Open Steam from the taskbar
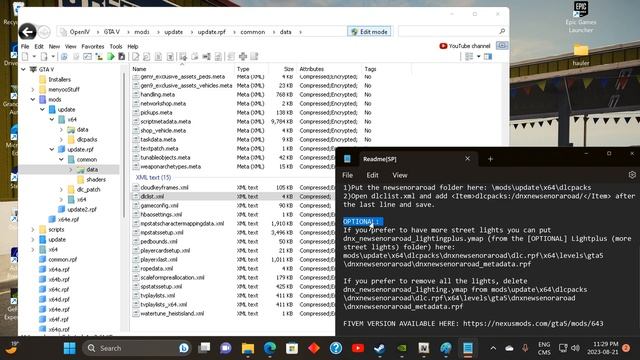 (380, 348)
